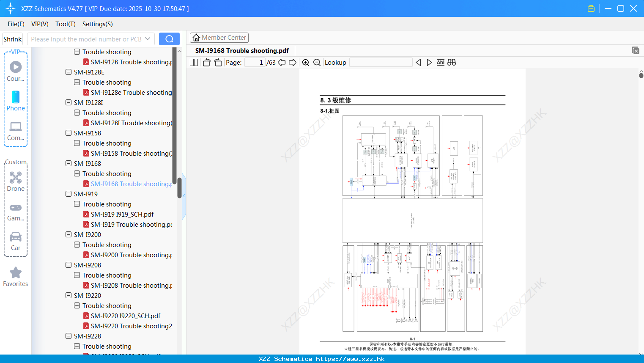Select Computer category in sidebar
Screen dimensions: 644x363
click(16, 131)
